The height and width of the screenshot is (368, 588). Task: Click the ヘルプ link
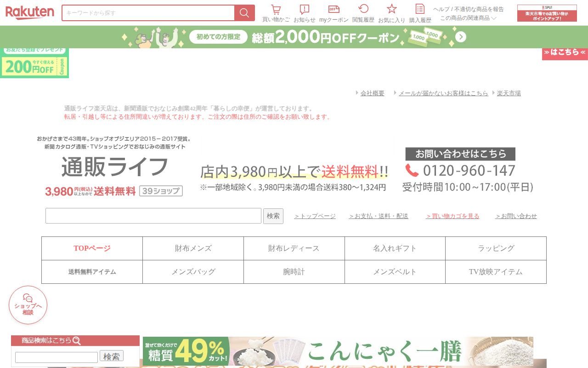[441, 9]
